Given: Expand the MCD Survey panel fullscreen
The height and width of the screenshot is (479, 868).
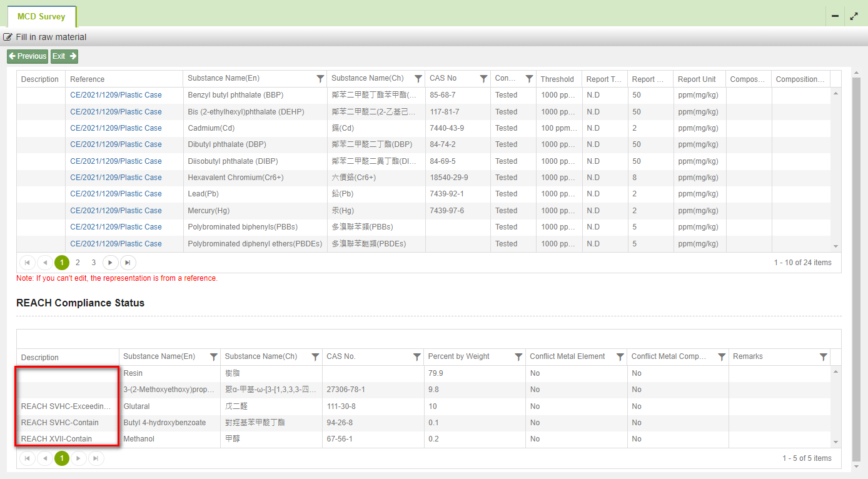Looking at the screenshot, I should [854, 17].
